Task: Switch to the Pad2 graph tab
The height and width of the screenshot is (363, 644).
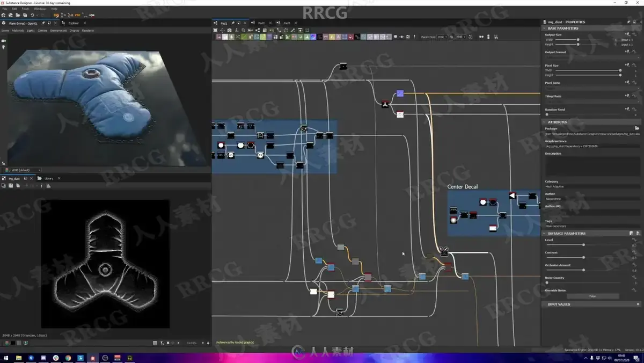Action: (x=261, y=23)
